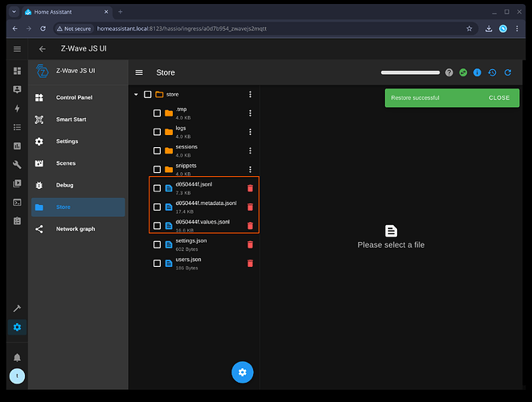Open Z-Wave JS UI Settings menu item
Screen dimensions: 532x402
click(78, 142)
